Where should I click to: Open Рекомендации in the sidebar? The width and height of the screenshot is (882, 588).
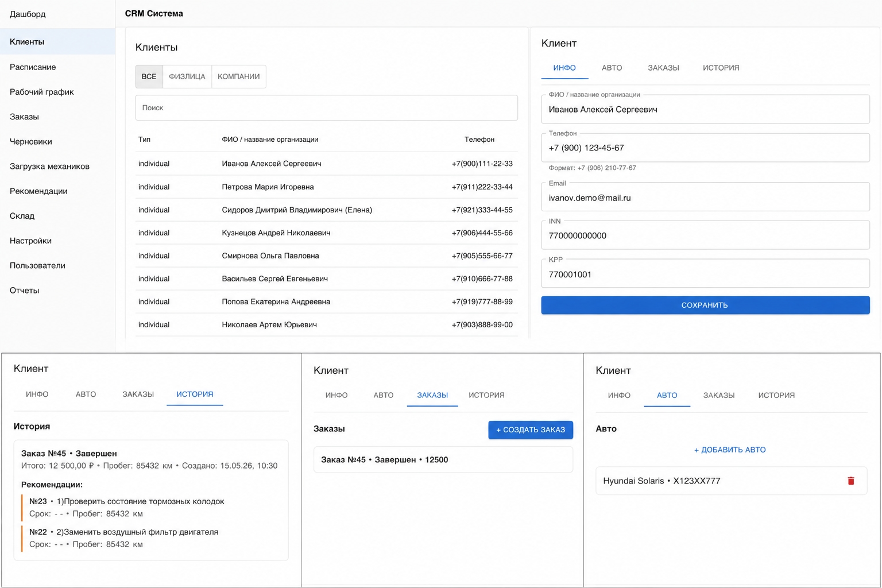38,191
